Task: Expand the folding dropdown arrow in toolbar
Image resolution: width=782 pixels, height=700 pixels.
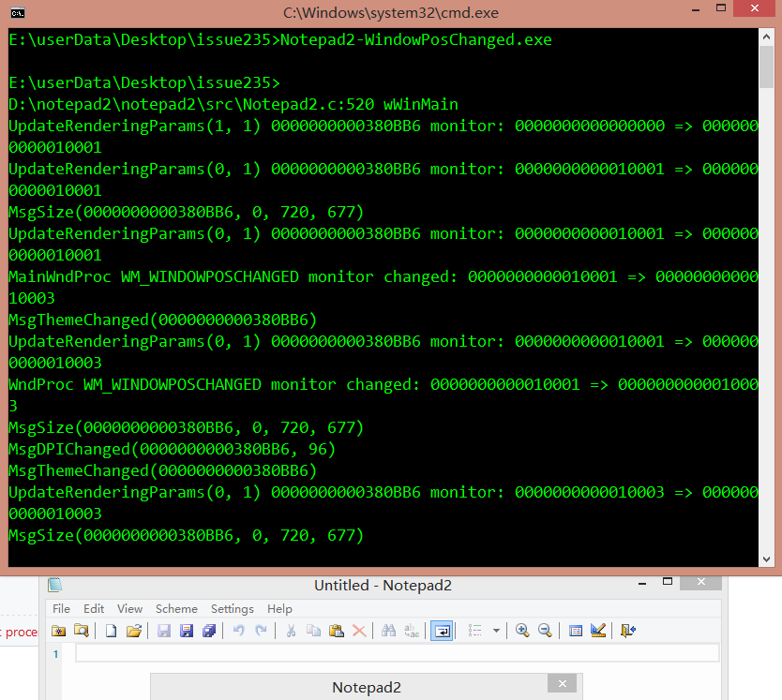Action: (x=496, y=631)
